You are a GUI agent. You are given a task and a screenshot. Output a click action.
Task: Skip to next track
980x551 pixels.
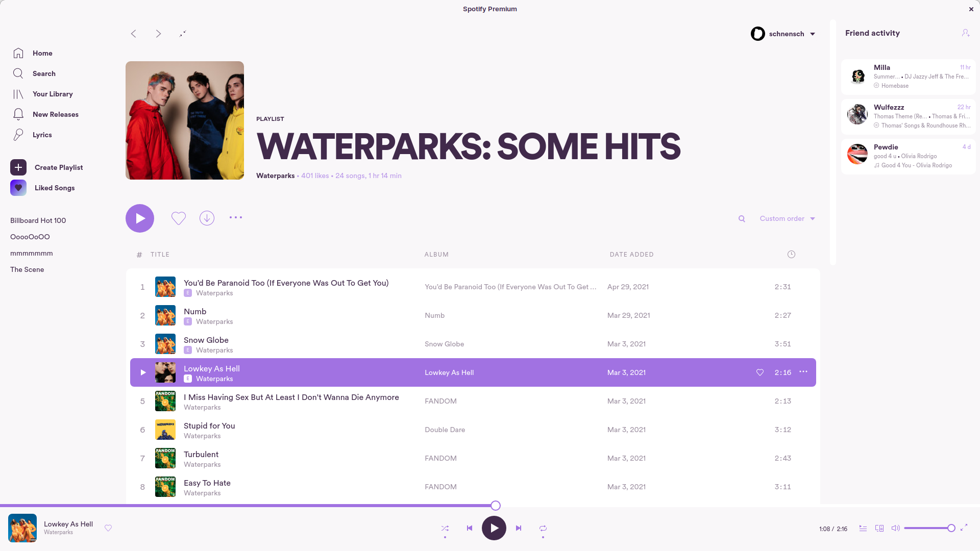coord(519,529)
